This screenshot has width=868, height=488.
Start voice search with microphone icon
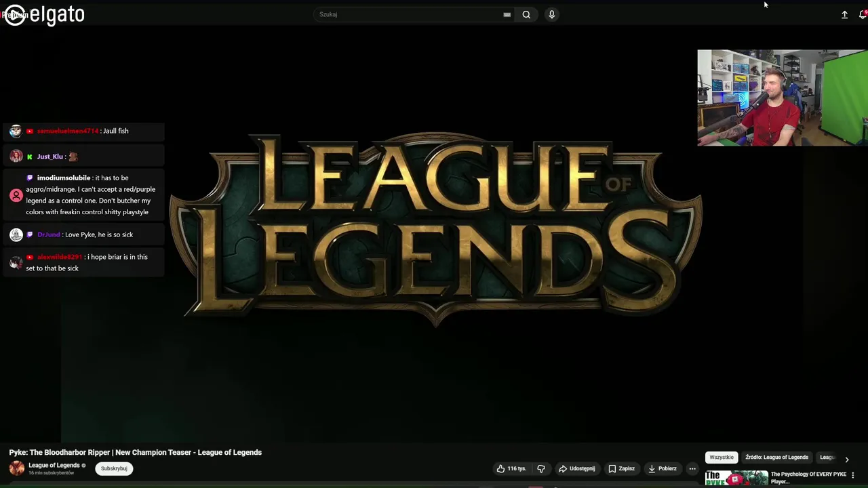[x=551, y=14]
